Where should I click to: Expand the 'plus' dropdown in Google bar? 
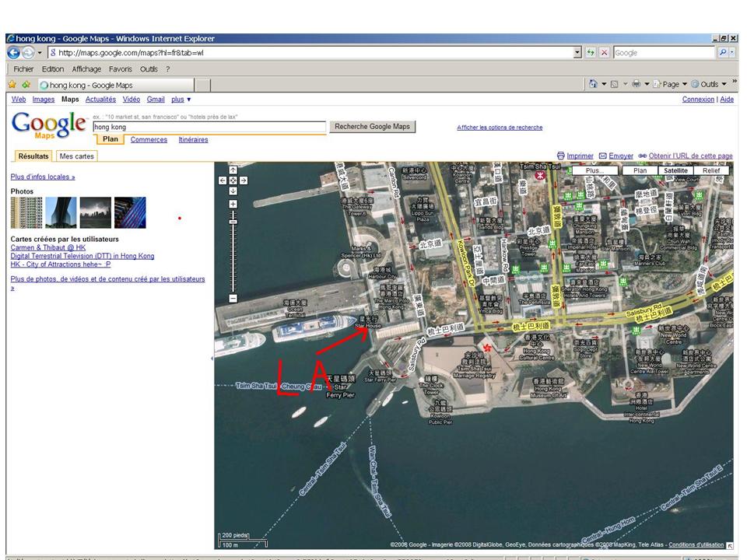point(181,99)
